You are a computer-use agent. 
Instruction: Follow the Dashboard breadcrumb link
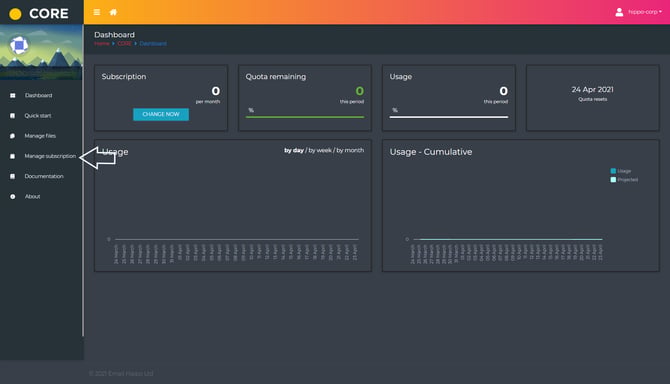pyautogui.click(x=153, y=44)
